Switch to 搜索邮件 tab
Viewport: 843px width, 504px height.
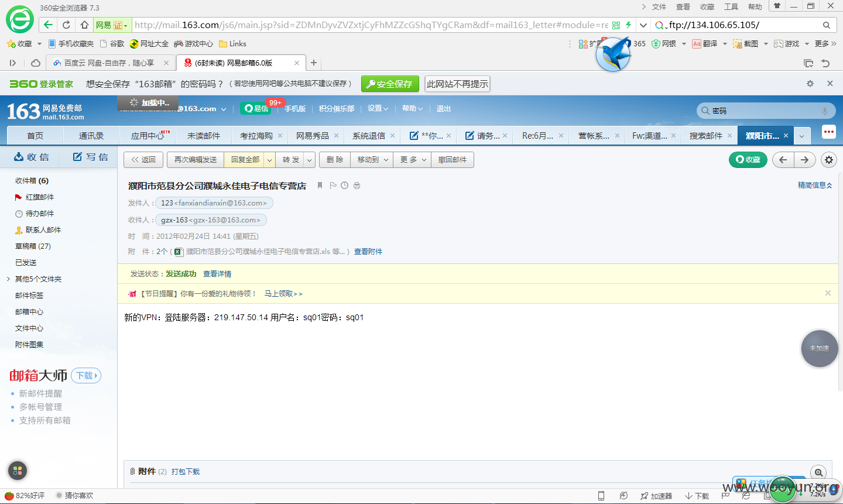(706, 136)
